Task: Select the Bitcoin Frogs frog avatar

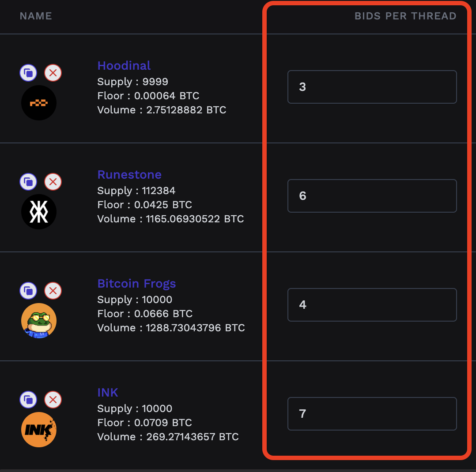Action: coord(39,321)
